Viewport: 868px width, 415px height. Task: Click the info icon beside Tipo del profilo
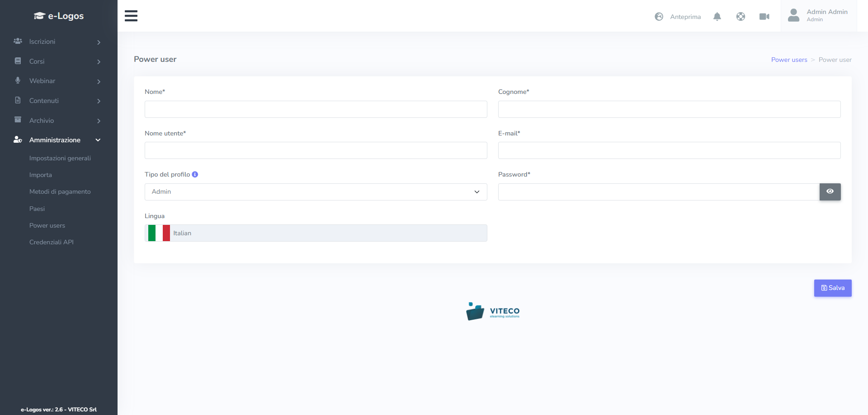195,174
